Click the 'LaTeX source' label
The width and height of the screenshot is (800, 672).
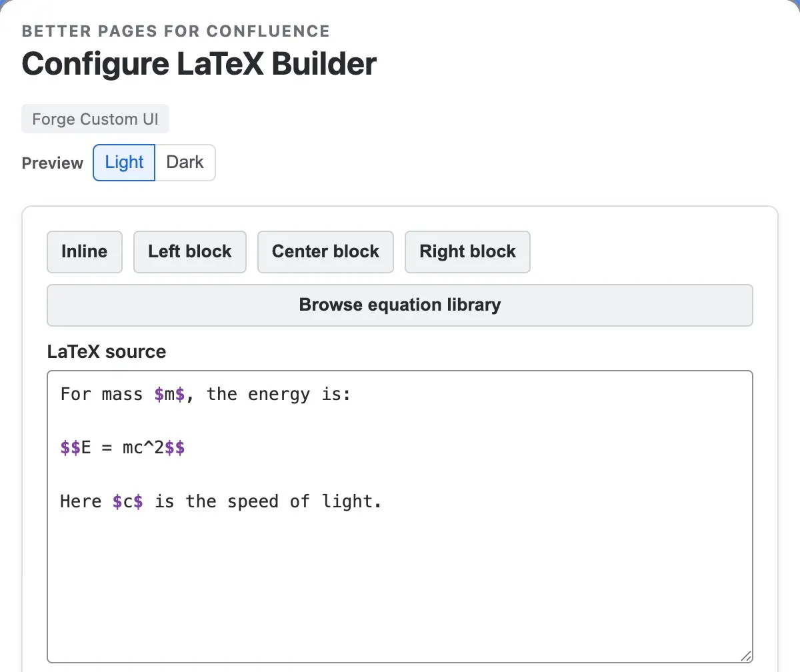tap(107, 351)
